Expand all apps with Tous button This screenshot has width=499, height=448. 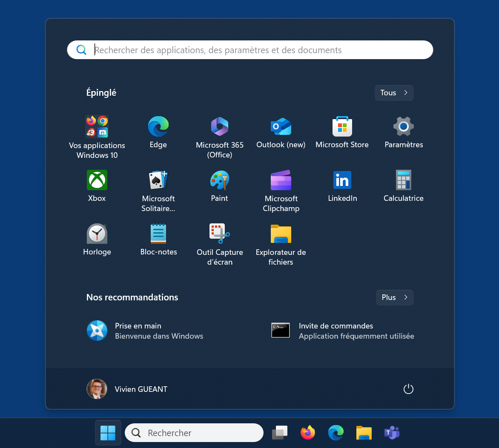394,93
